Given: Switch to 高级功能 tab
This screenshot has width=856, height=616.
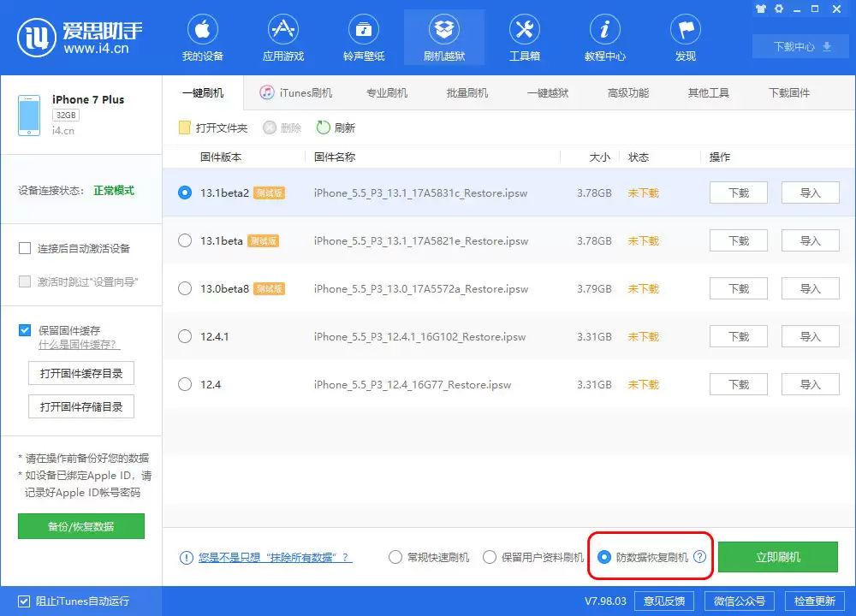Looking at the screenshot, I should 628,92.
